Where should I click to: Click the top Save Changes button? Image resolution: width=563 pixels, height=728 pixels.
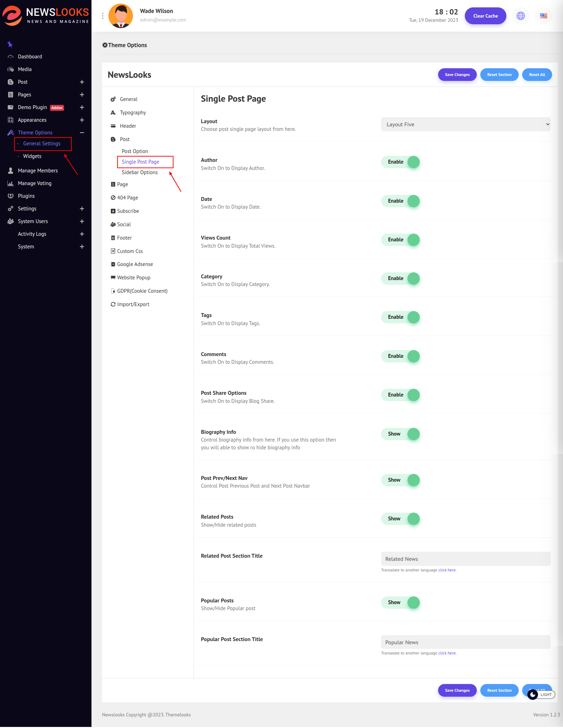click(x=457, y=75)
